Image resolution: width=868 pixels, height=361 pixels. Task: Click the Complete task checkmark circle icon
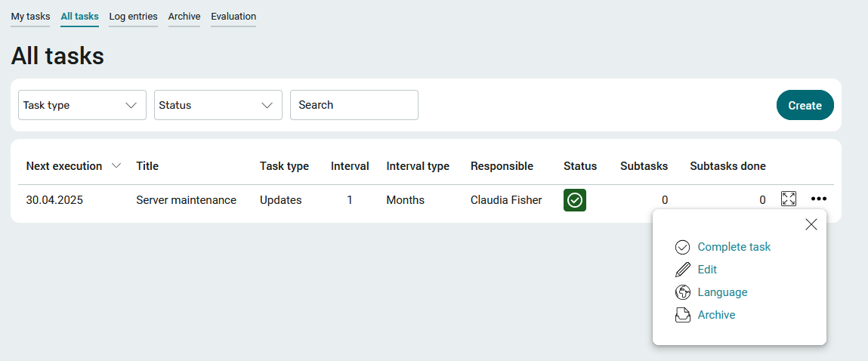pyautogui.click(x=683, y=247)
